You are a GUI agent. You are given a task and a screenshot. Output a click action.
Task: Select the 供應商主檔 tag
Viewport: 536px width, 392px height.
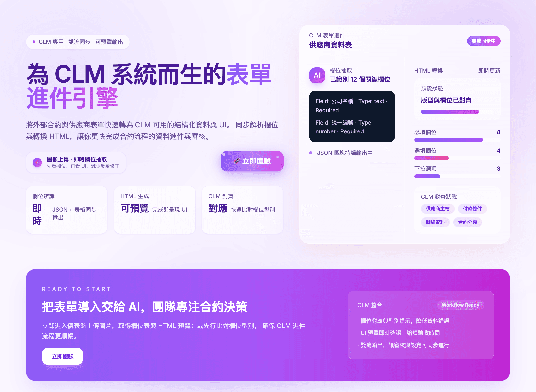(x=438, y=209)
